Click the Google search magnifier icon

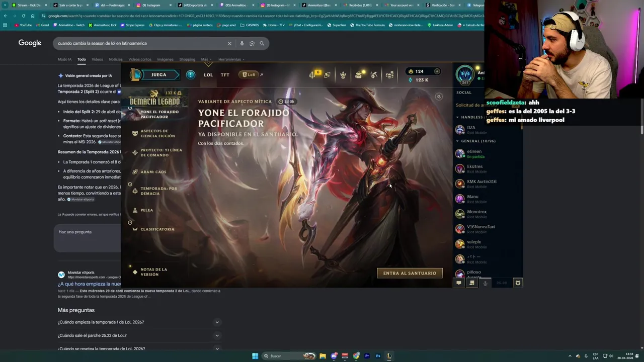point(262,43)
